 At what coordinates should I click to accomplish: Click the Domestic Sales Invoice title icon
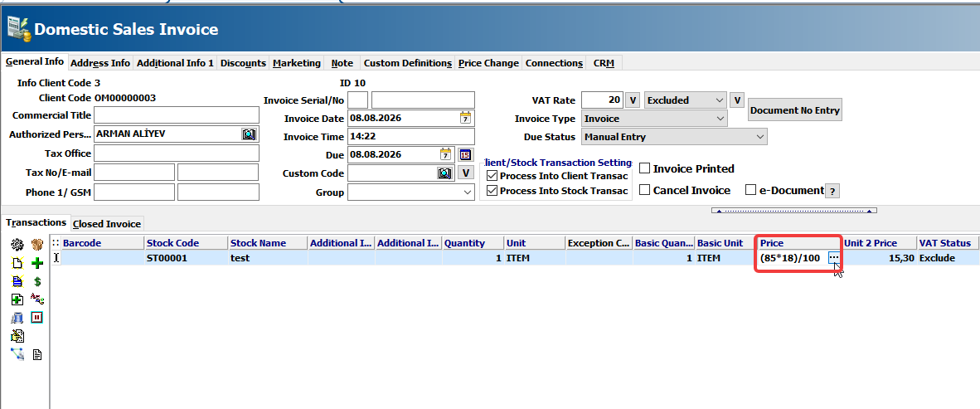(x=19, y=29)
